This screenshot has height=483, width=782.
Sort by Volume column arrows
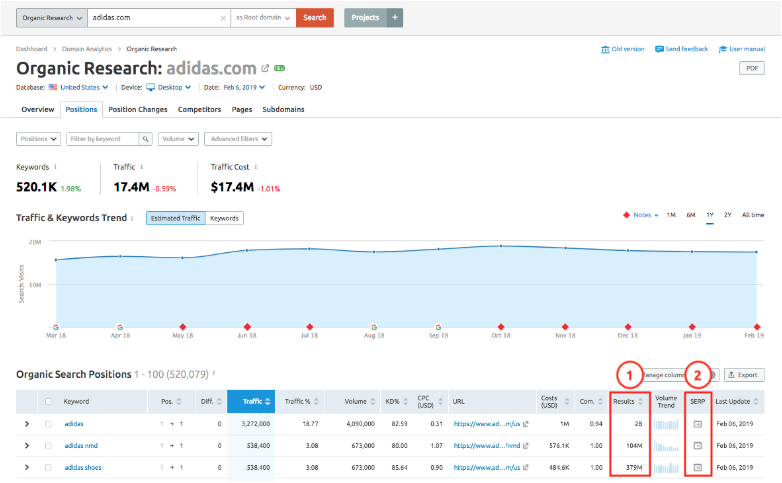click(373, 401)
